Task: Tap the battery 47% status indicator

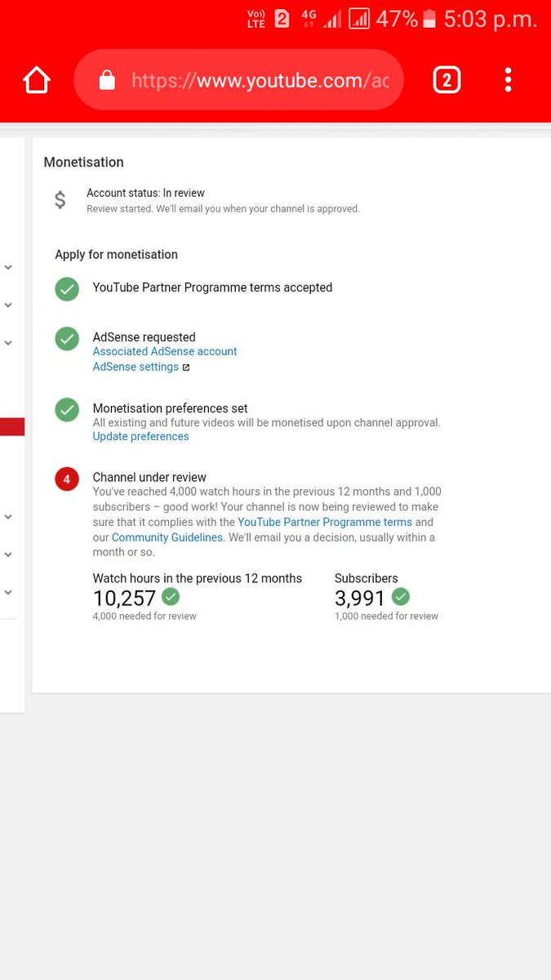Action: pyautogui.click(x=407, y=19)
